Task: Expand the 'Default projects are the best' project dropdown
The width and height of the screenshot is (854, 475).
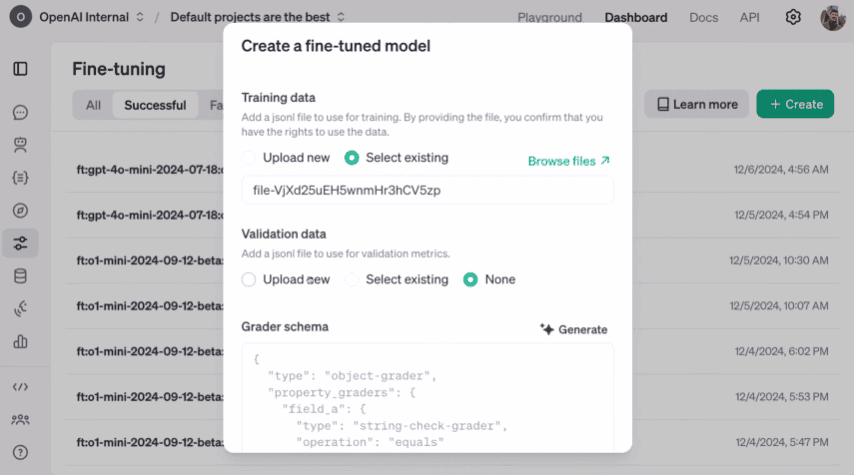Action: [257, 17]
